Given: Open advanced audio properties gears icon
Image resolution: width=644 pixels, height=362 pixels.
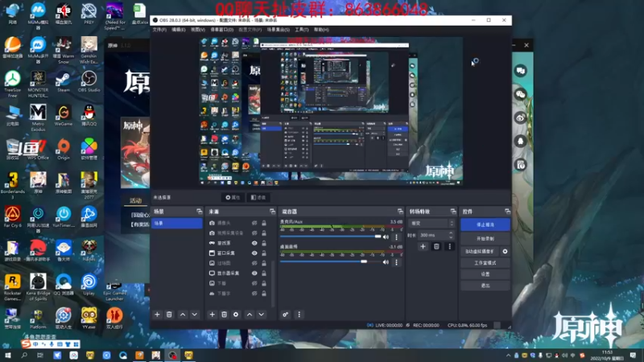Looking at the screenshot, I should click(286, 315).
